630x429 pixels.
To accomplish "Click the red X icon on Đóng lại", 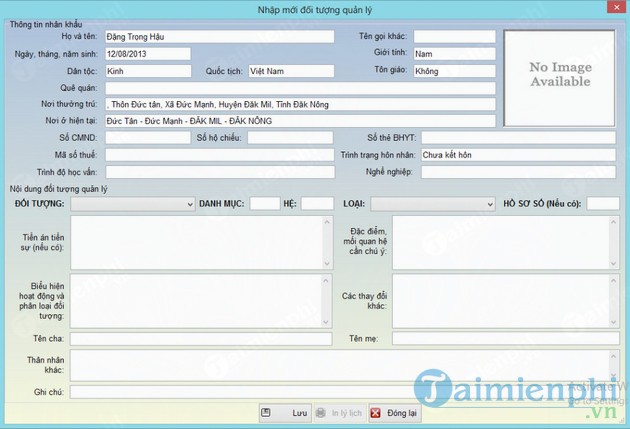I will (x=375, y=413).
